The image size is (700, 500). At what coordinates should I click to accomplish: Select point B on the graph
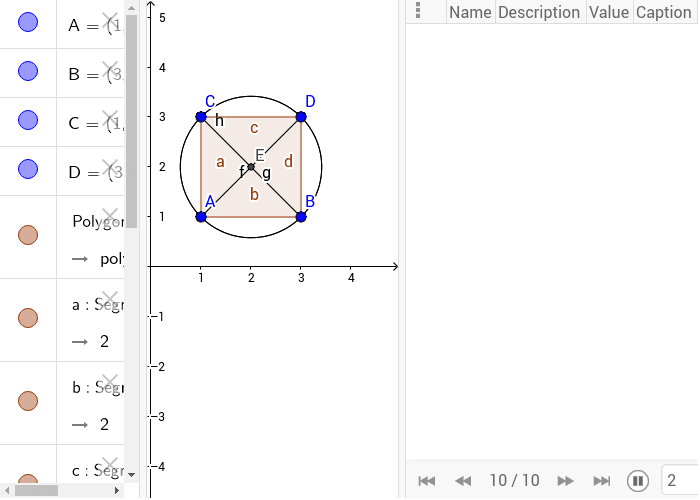[301, 217]
